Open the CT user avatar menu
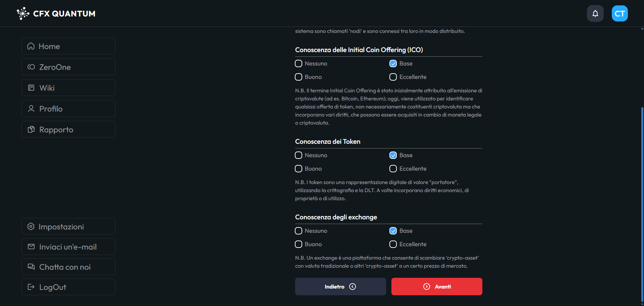Screen dimensions: 644x306 (x=620, y=13)
